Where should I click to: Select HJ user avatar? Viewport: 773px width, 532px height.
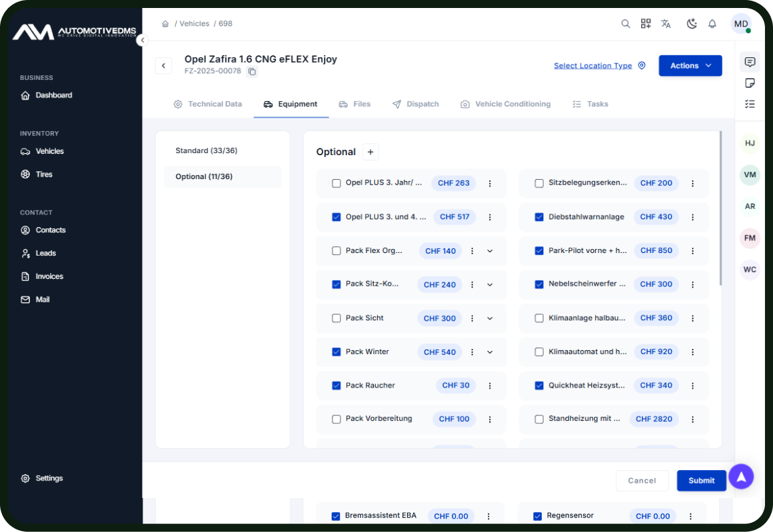[x=750, y=143]
